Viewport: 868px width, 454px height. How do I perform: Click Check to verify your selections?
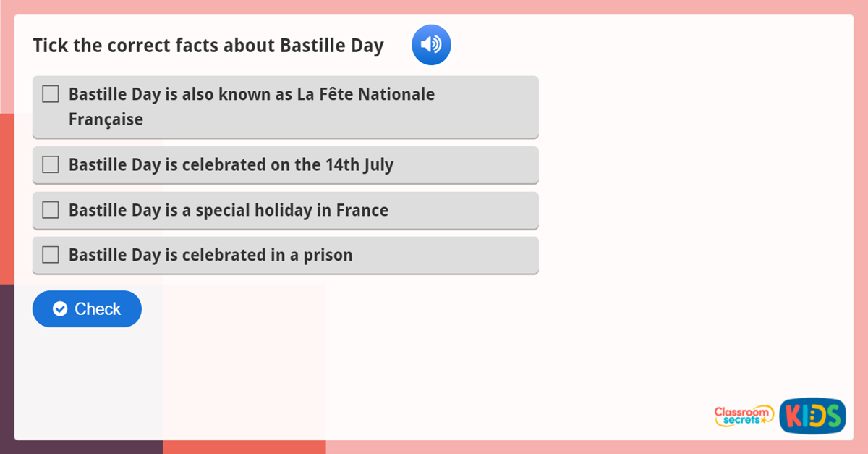tap(86, 308)
